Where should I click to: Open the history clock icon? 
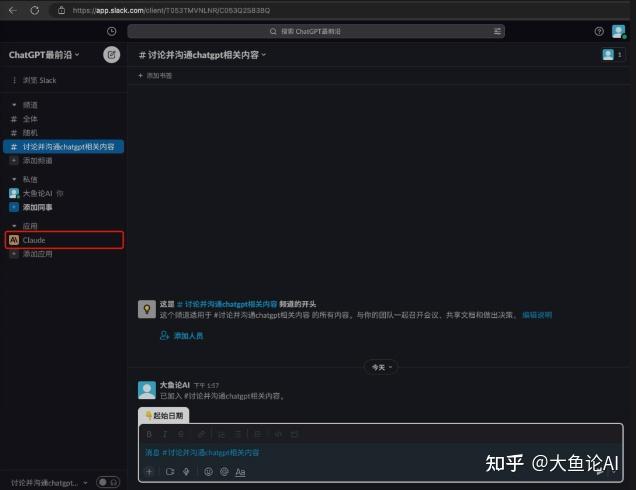112,31
